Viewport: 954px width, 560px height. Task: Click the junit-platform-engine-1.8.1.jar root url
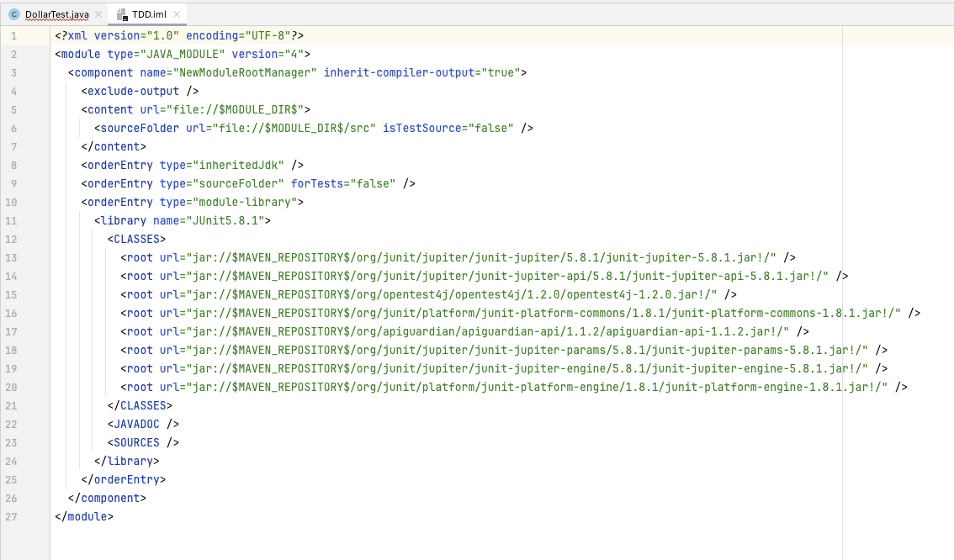[x=538, y=388]
